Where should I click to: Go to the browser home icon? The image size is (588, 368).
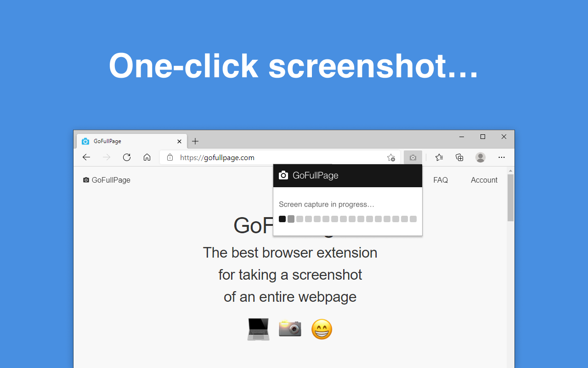(147, 157)
